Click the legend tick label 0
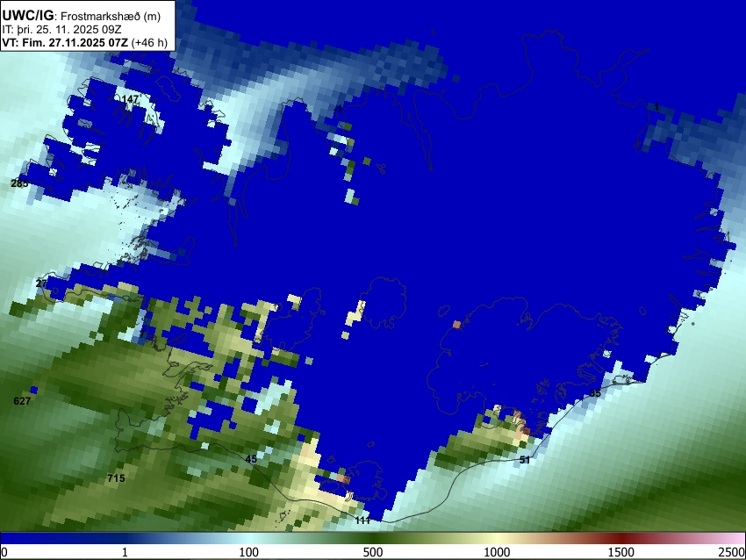 click(4, 552)
